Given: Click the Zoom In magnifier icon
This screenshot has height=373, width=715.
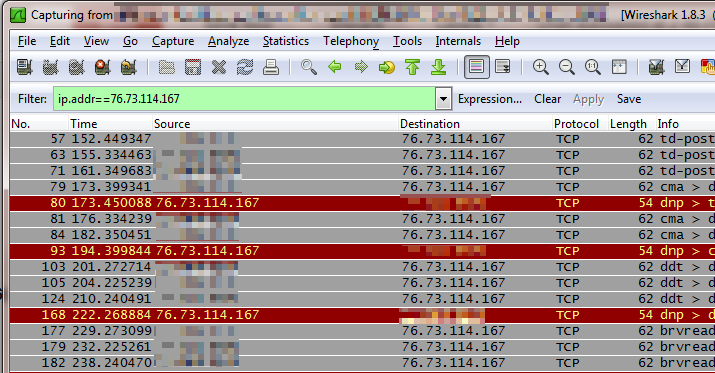Looking at the screenshot, I should pos(540,67).
